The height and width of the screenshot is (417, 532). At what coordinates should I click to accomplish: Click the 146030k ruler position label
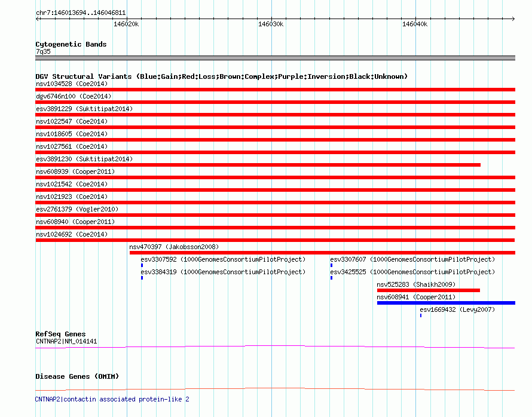[x=271, y=24]
